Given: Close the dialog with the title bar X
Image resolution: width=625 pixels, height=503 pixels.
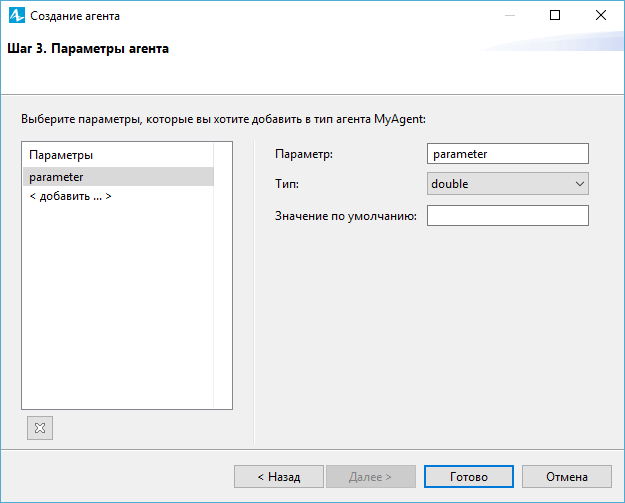Looking at the screenshot, I should point(601,16).
